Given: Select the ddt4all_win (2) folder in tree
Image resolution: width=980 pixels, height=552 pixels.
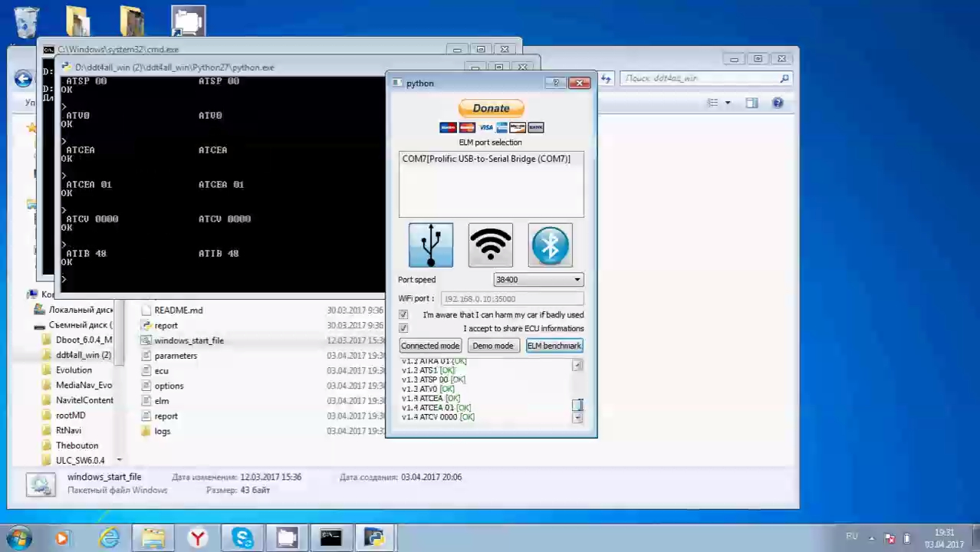Looking at the screenshot, I should [x=83, y=355].
